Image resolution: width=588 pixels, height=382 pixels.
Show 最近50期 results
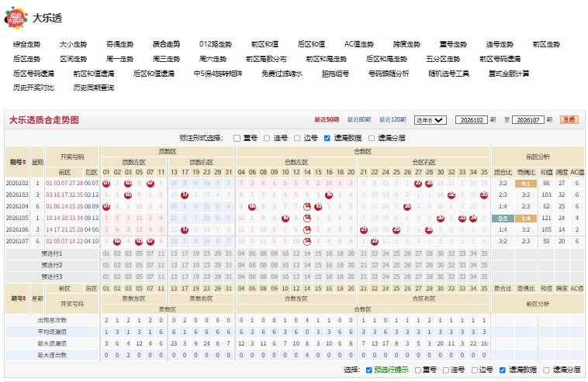pyautogui.click(x=327, y=120)
